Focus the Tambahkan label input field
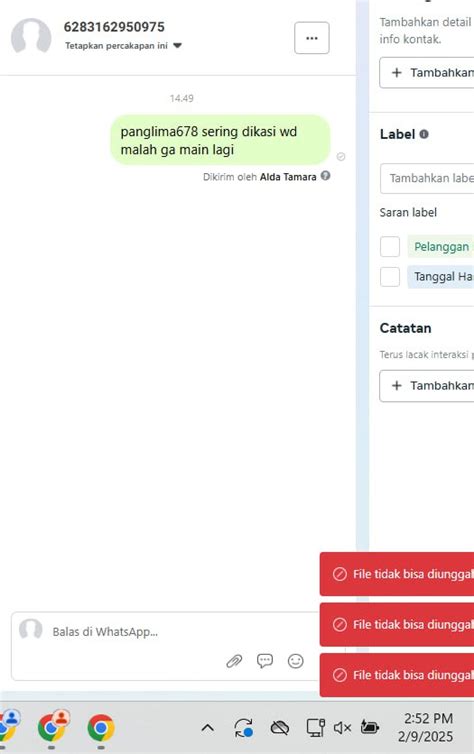The height and width of the screenshot is (754, 474). (x=427, y=178)
